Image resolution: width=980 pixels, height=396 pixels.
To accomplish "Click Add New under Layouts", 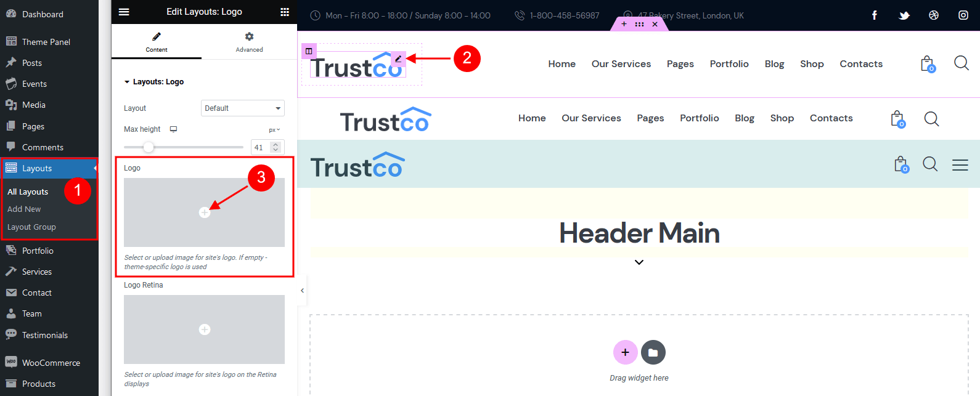I will tap(24, 209).
